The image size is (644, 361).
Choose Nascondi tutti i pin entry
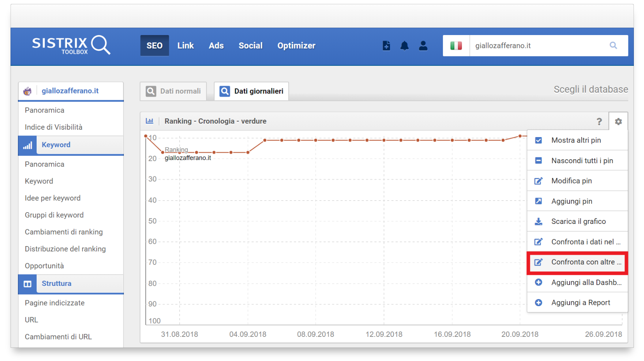[577, 160]
